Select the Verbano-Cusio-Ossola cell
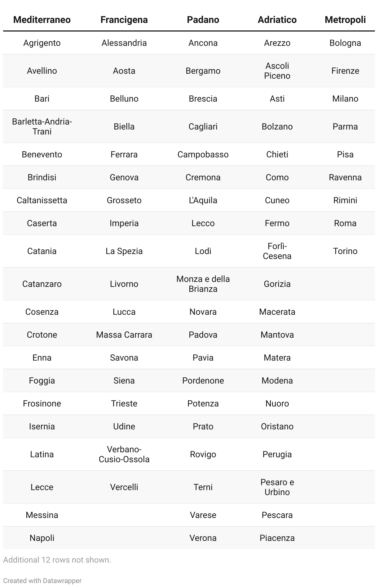378x588 pixels. tap(124, 454)
